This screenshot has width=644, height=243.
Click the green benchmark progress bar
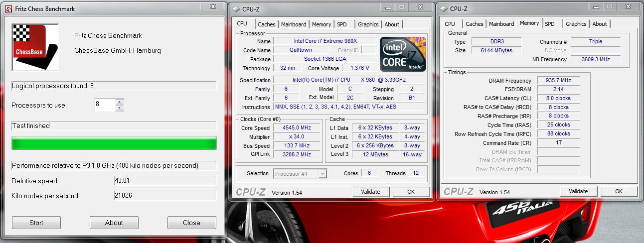[114, 143]
